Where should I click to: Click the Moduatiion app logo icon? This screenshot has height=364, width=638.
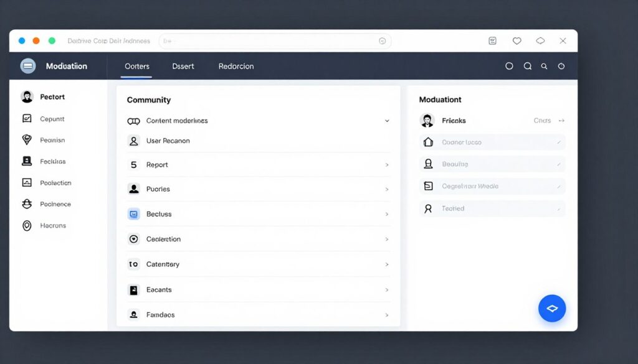pyautogui.click(x=28, y=66)
